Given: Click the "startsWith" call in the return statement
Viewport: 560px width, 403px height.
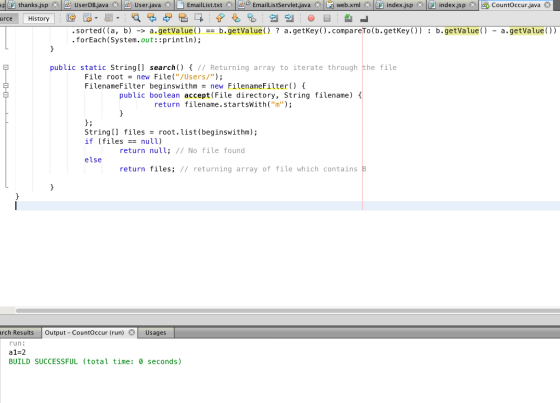Looking at the screenshot, I should 245,104.
